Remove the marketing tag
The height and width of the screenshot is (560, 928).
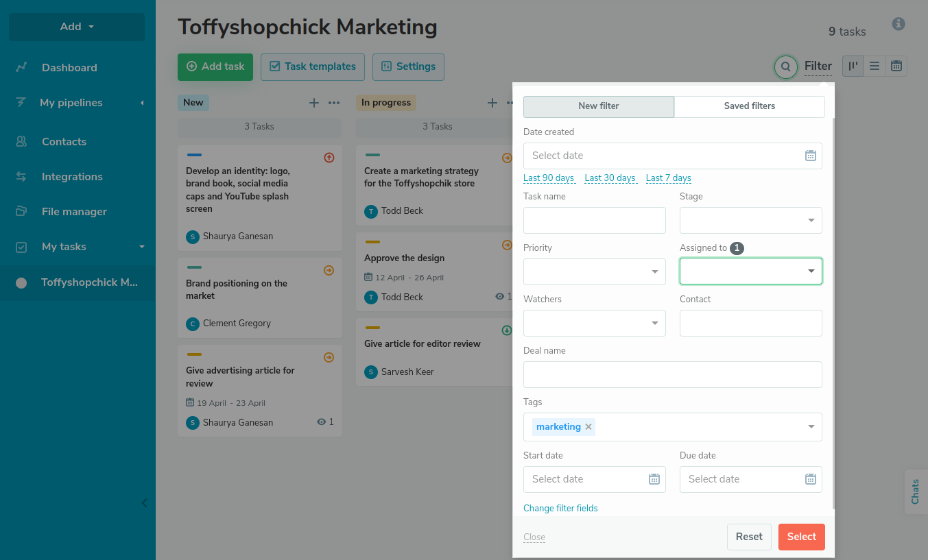pyautogui.click(x=588, y=427)
